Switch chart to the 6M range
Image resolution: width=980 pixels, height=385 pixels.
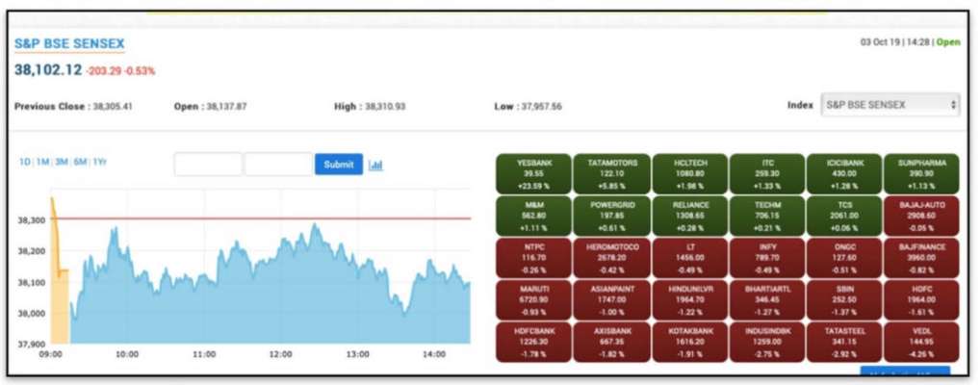80,162
